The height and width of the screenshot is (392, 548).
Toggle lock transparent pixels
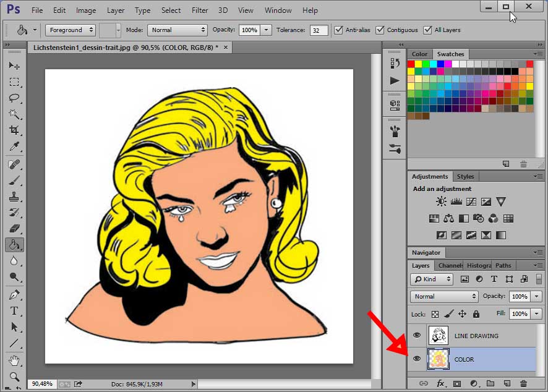click(x=435, y=314)
